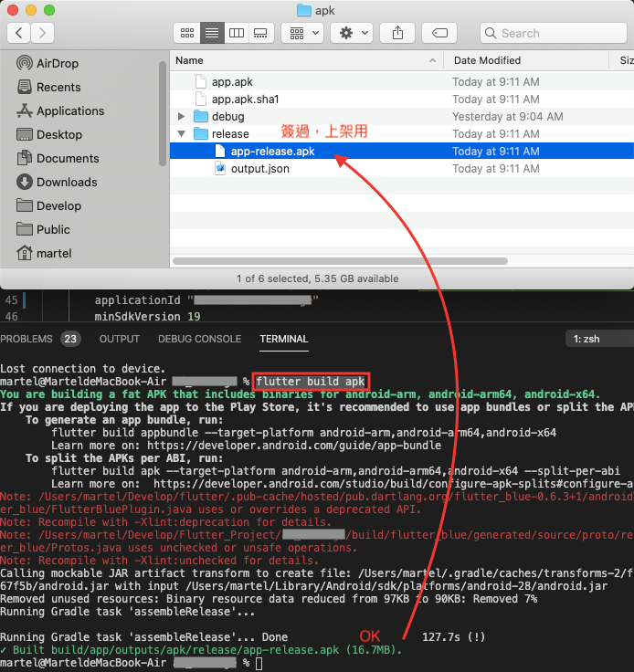
Task: Sort by the Name column header
Action: 306,60
